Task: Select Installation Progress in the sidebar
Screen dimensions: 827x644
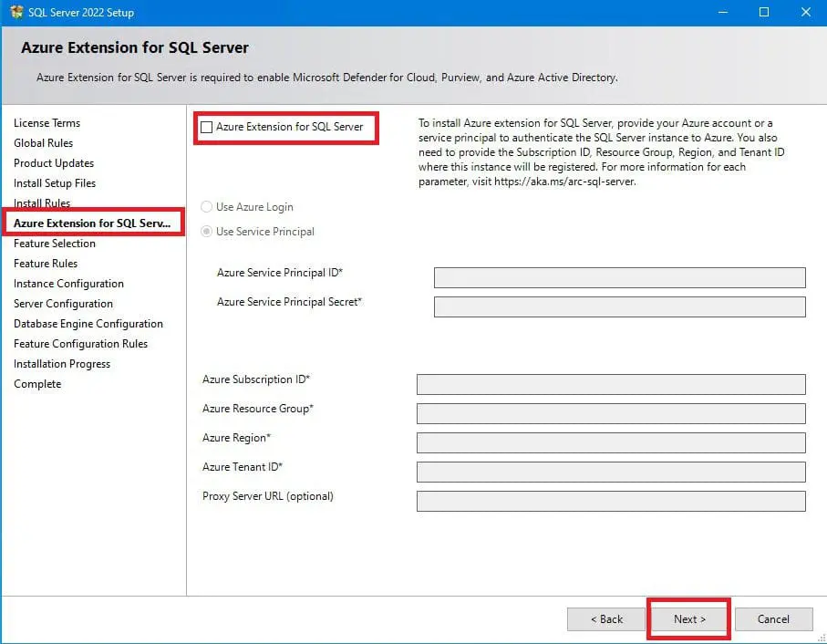Action: [x=62, y=364]
